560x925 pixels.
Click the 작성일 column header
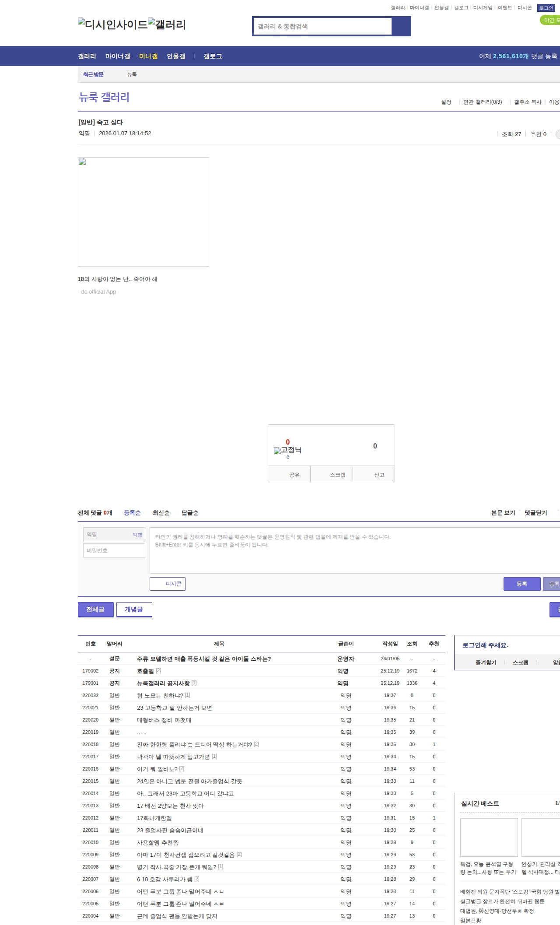[390, 644]
